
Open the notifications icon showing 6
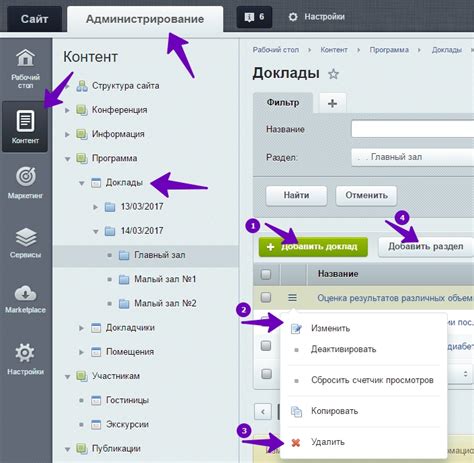click(x=254, y=17)
